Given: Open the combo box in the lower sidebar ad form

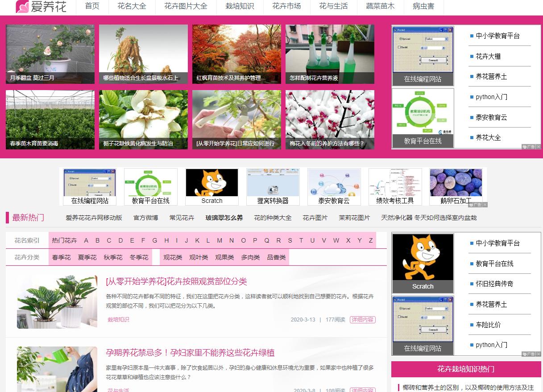Looking at the screenshot, I should point(446,309).
